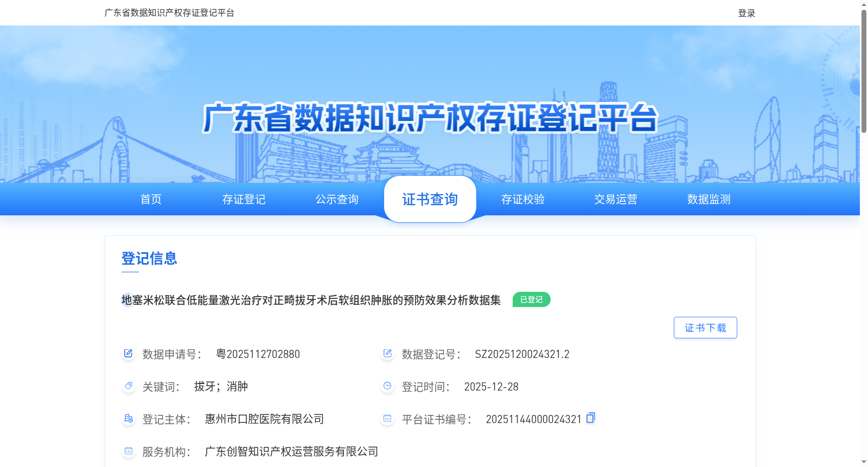868x467 pixels.
Task: Click the keywords value 拔牙；消肿
Action: point(221,386)
